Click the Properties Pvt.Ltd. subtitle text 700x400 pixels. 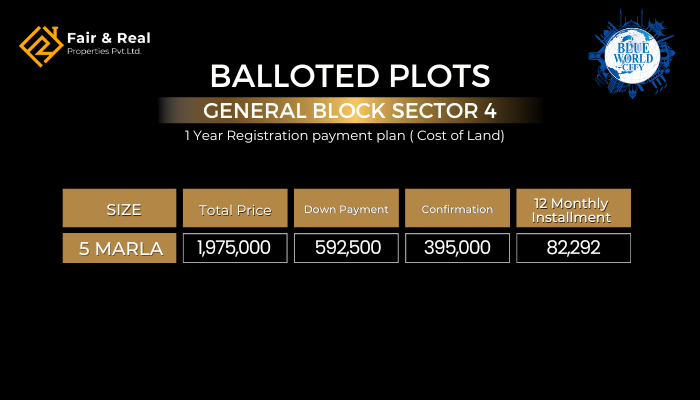tap(104, 51)
